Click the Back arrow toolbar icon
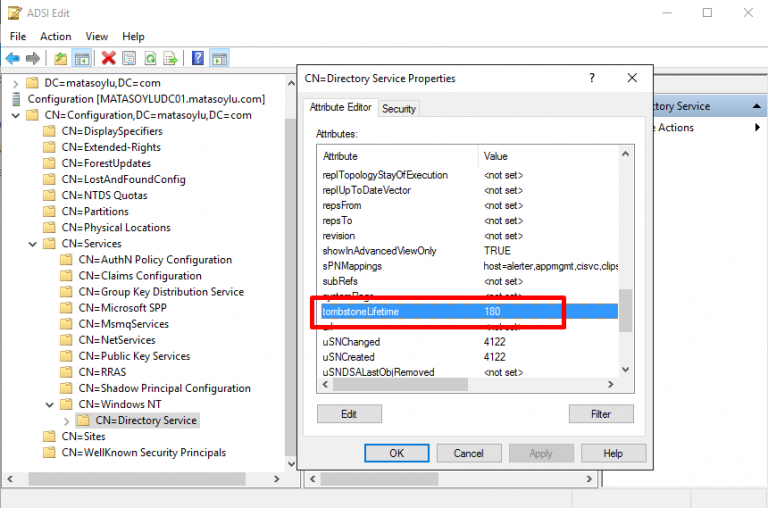768x508 pixels. [x=13, y=59]
